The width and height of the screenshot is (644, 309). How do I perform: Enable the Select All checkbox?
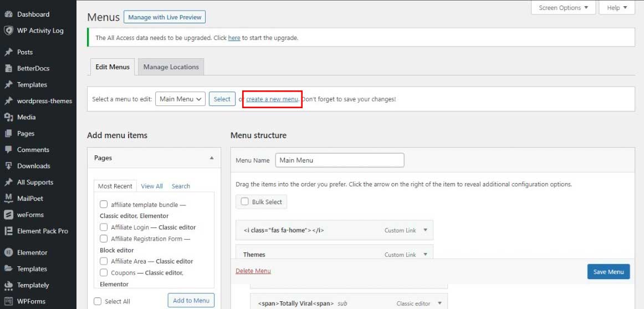(x=98, y=301)
